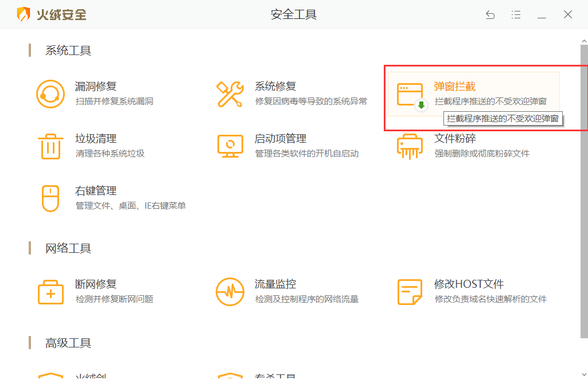
Task: Select the 右键管理 title text
Action: [x=96, y=191]
